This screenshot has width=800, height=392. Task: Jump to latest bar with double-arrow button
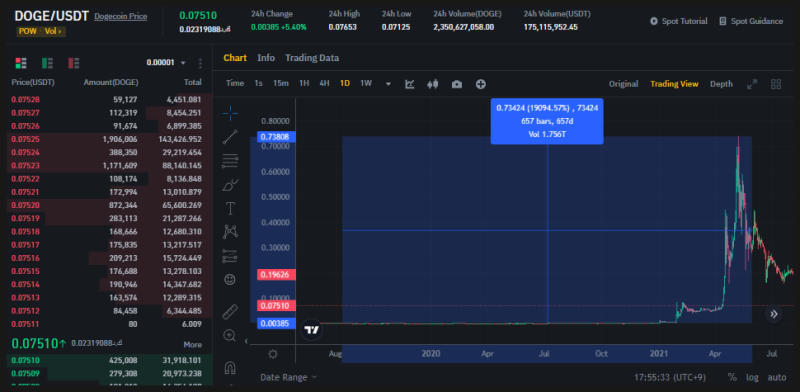click(x=773, y=314)
